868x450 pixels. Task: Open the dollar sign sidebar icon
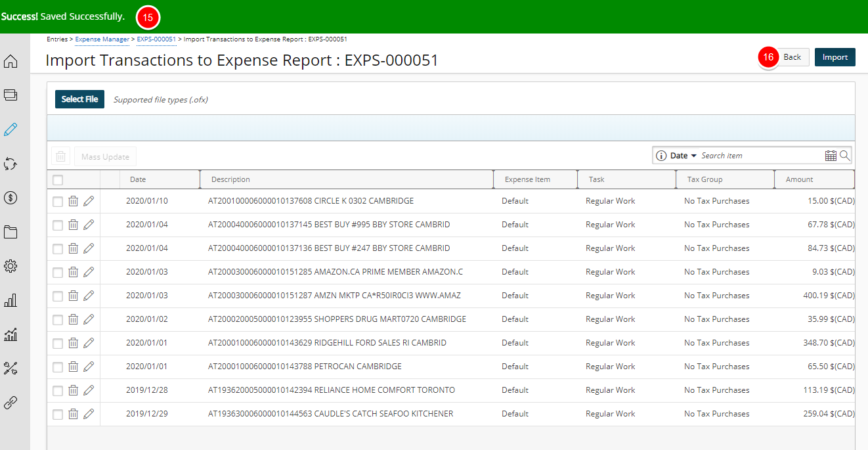(11, 198)
